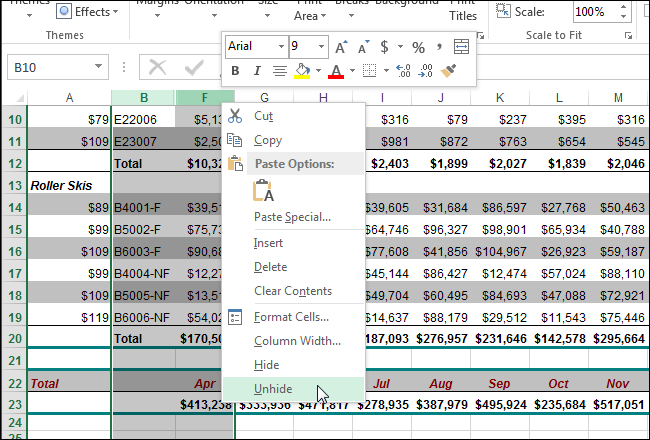Click the center align icon

tap(280, 71)
